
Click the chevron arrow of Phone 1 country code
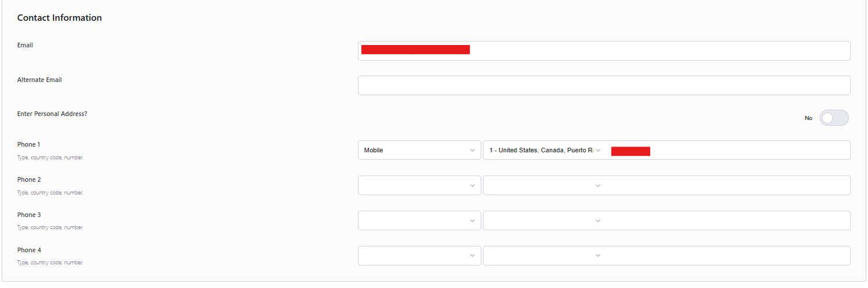pyautogui.click(x=598, y=151)
